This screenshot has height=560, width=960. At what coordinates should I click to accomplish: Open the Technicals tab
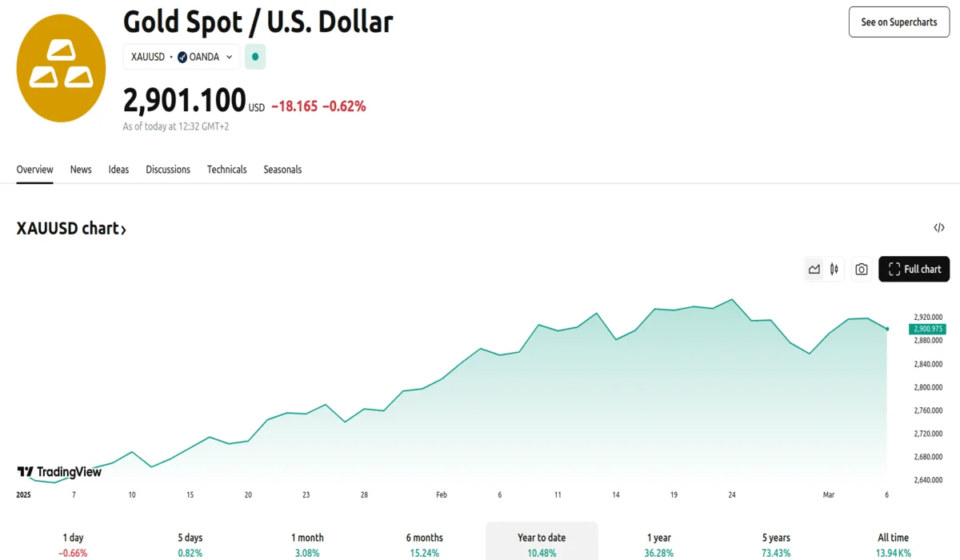pyautogui.click(x=226, y=170)
